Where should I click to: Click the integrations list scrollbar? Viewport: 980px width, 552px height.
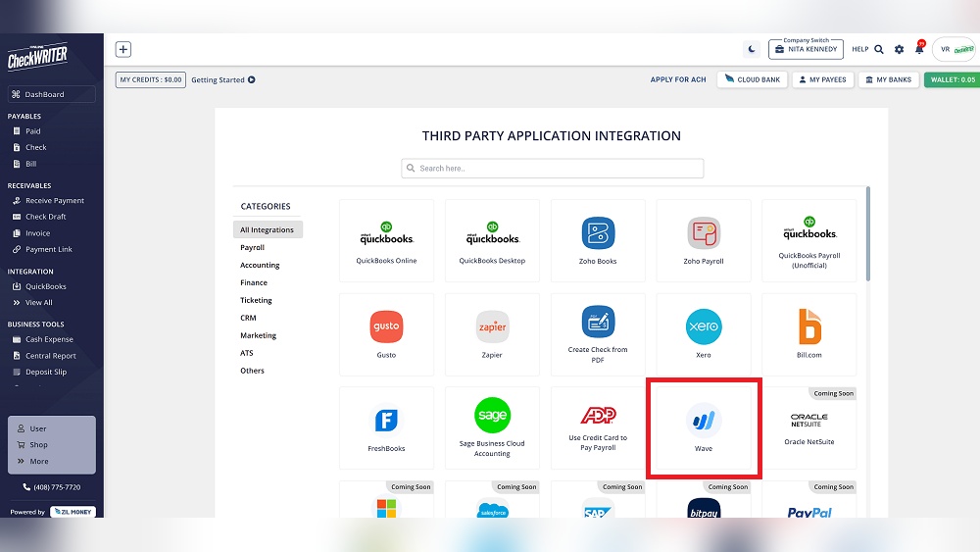(x=867, y=233)
